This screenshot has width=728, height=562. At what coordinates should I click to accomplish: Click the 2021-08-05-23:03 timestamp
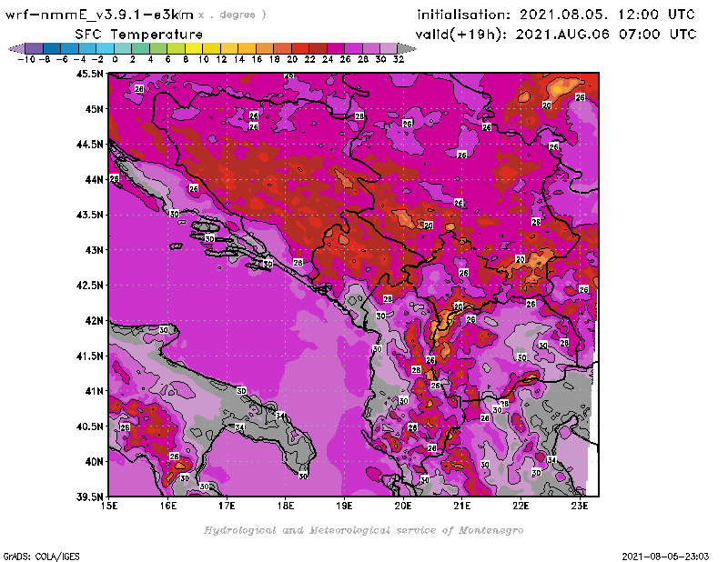(668, 555)
